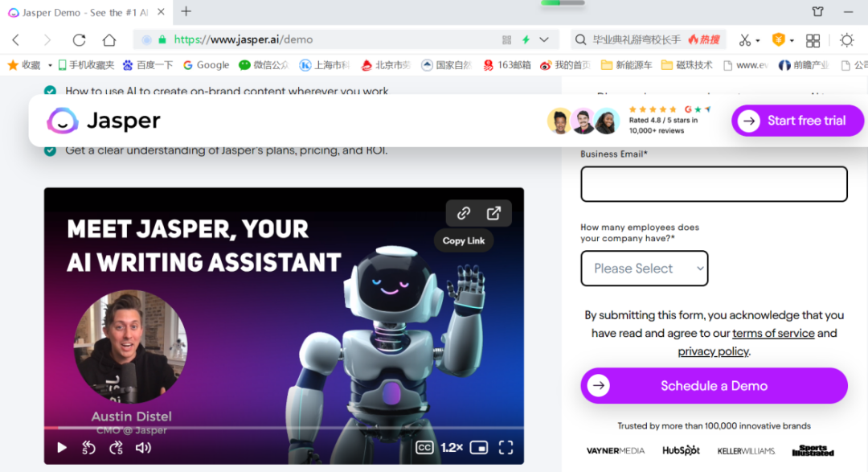
Task: Click the browser forward arrow
Action: click(47, 40)
